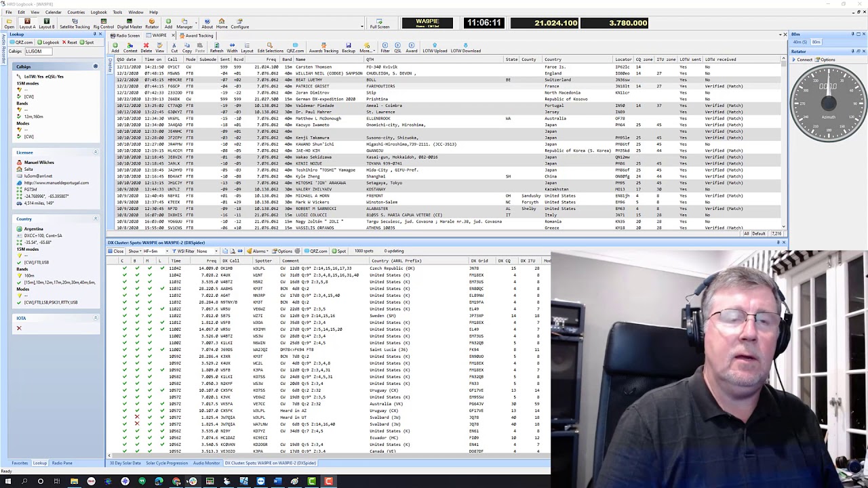868x488 pixels.
Task: Click the Windows Start button
Action: 7,482
